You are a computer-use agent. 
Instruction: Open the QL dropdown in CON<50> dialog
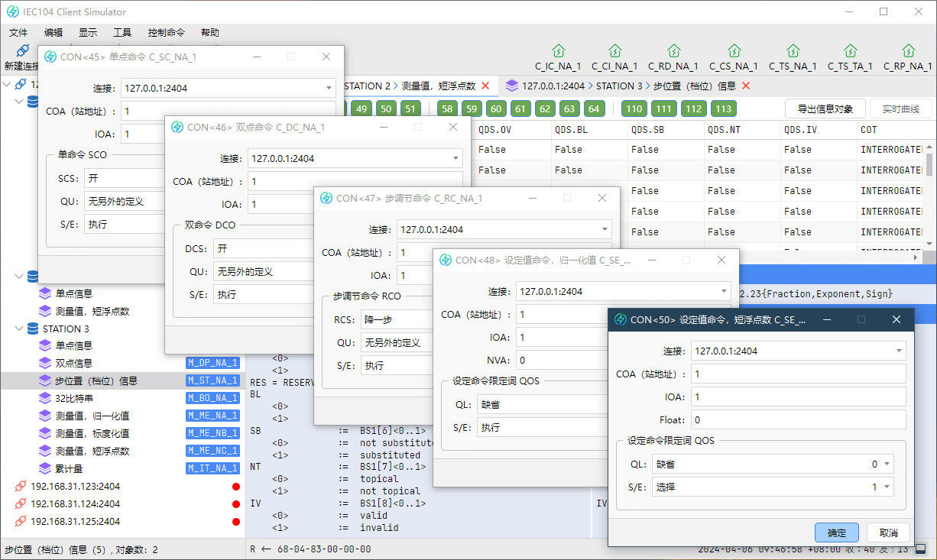click(773, 464)
